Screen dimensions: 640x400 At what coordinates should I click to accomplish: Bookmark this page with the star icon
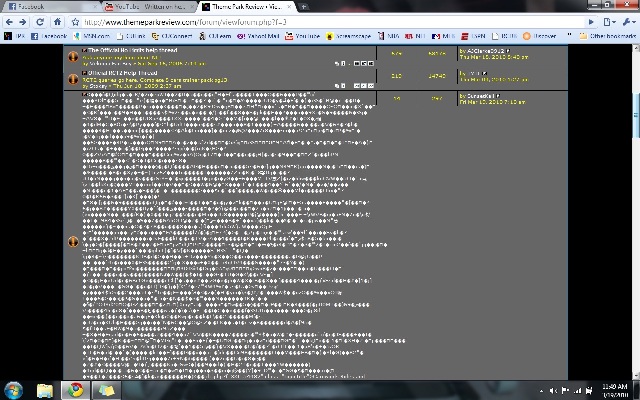coord(75,22)
